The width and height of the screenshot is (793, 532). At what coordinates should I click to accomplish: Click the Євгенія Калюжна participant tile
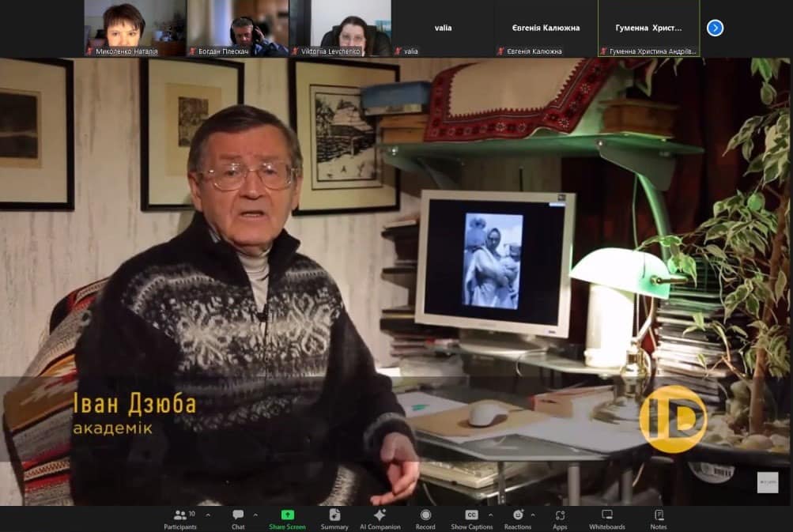point(546,28)
